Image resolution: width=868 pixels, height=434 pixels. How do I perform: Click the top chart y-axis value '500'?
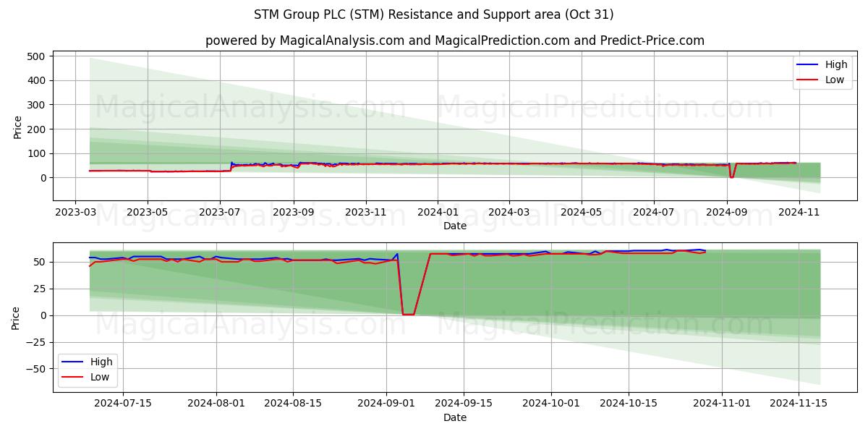click(x=37, y=56)
